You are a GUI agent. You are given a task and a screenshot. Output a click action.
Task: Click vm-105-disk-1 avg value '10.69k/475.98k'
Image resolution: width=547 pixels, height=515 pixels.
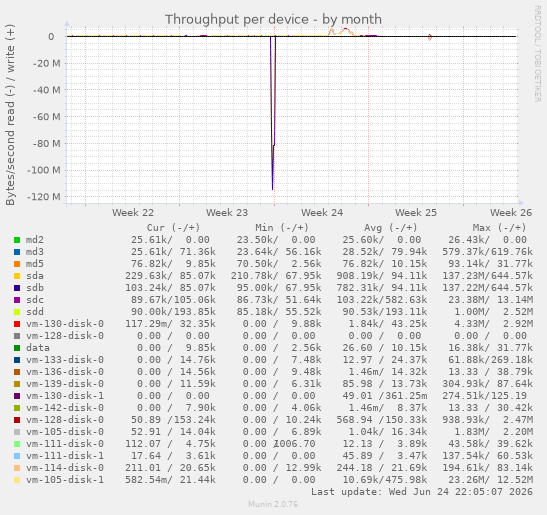coord(385,480)
